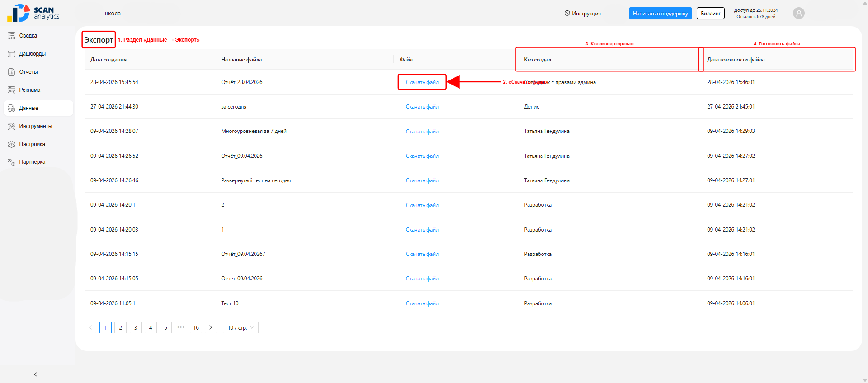
Task: Go to page 5
Action: (x=165, y=327)
